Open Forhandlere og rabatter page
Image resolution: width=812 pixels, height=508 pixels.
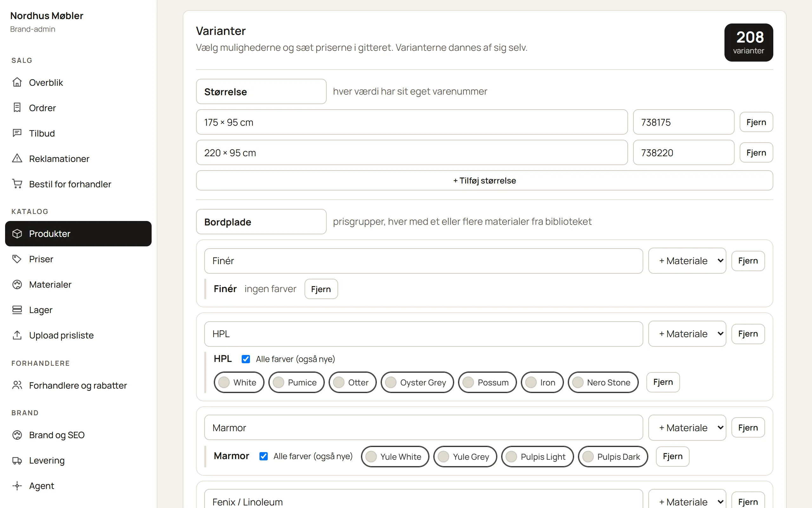tap(78, 385)
